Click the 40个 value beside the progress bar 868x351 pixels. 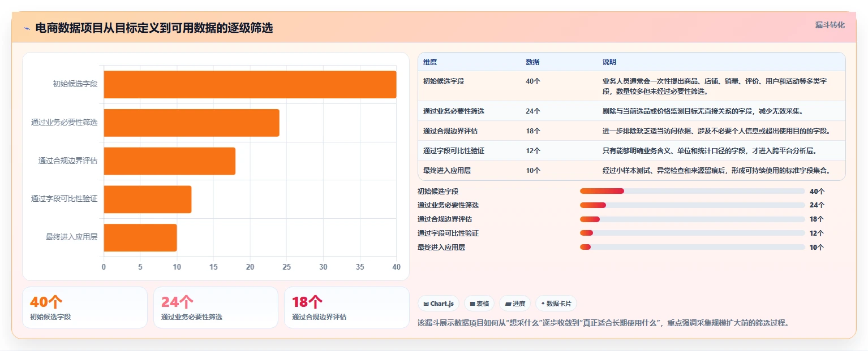[817, 191]
